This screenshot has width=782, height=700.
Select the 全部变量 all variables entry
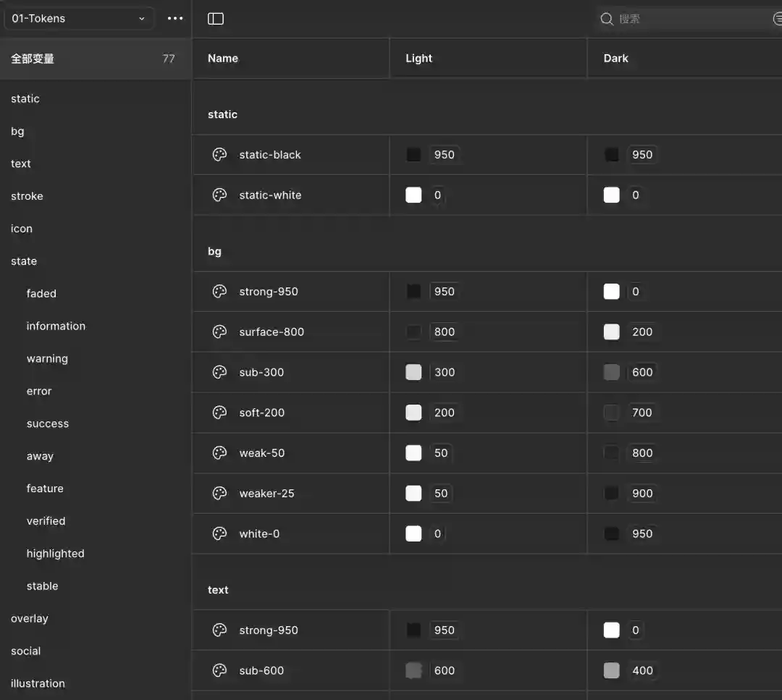pyautogui.click(x=33, y=59)
